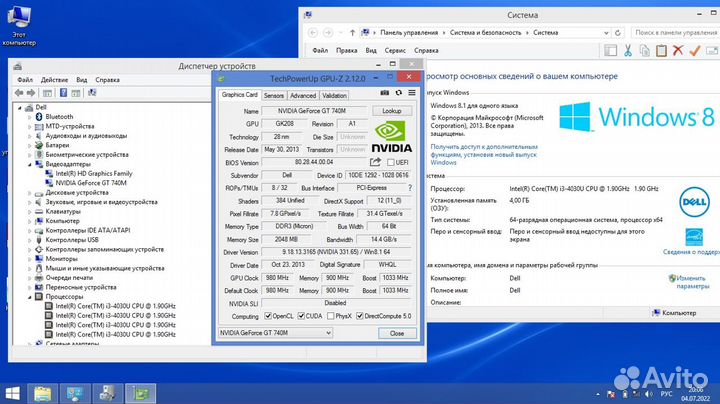Collapse the Видеоадаптеры node
The image size is (720, 404).
coord(30,164)
